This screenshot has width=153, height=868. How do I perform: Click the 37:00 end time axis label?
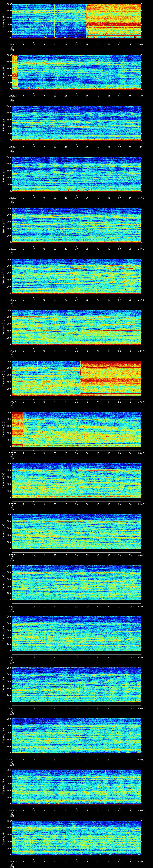tap(141, 402)
